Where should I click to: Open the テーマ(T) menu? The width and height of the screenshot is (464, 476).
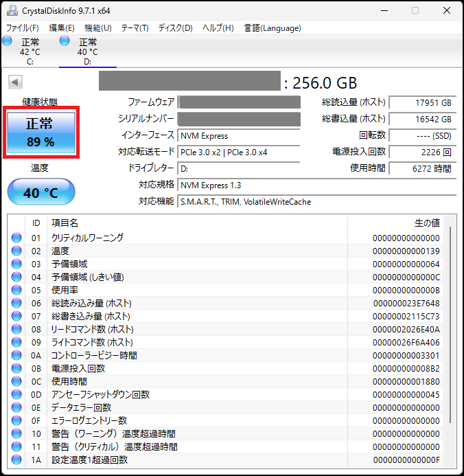point(135,28)
